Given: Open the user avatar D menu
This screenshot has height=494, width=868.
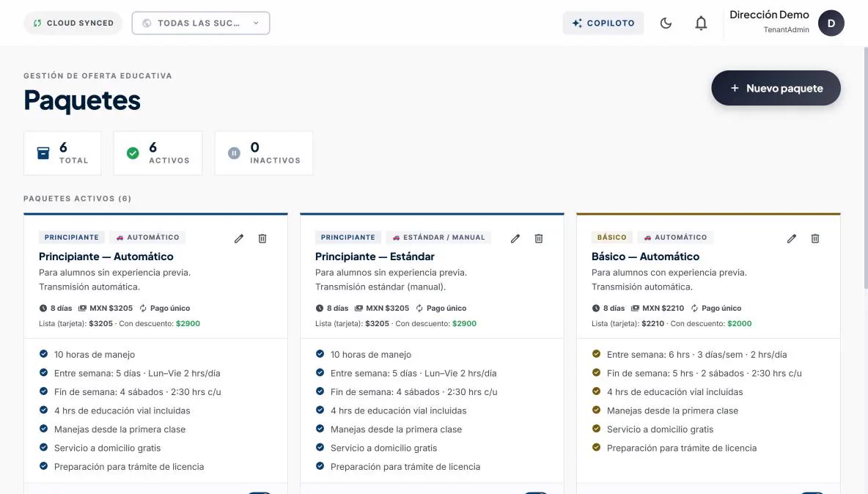Looking at the screenshot, I should point(831,23).
